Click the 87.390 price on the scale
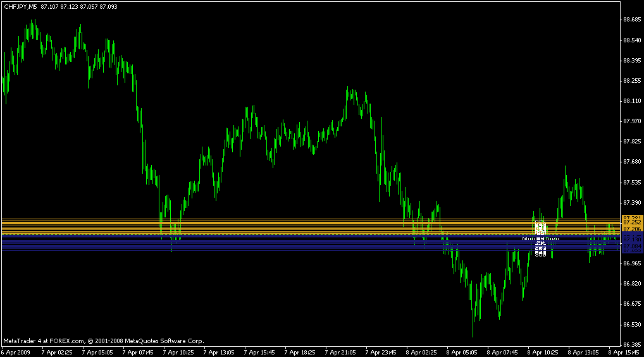The width and height of the screenshot is (644, 357). click(x=632, y=202)
